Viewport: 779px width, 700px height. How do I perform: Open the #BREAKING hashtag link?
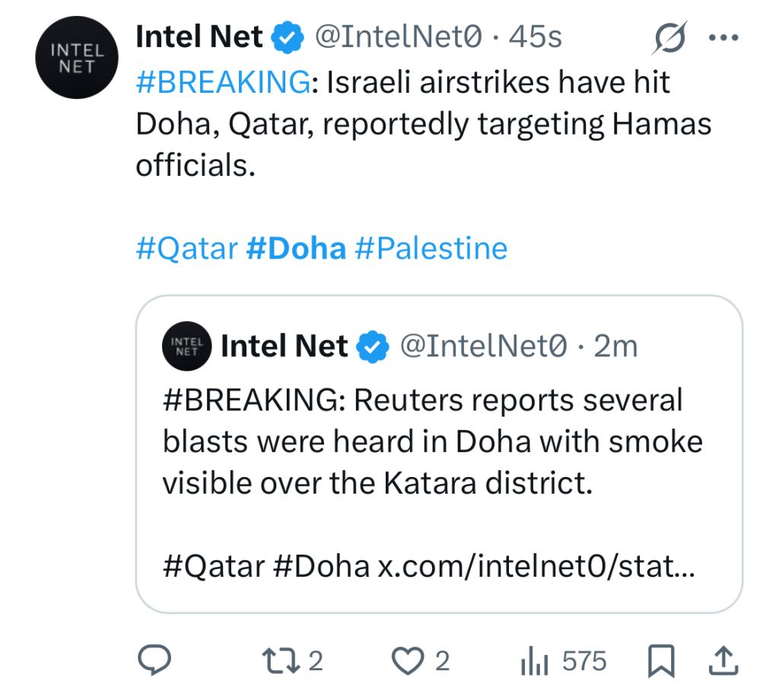click(x=222, y=82)
